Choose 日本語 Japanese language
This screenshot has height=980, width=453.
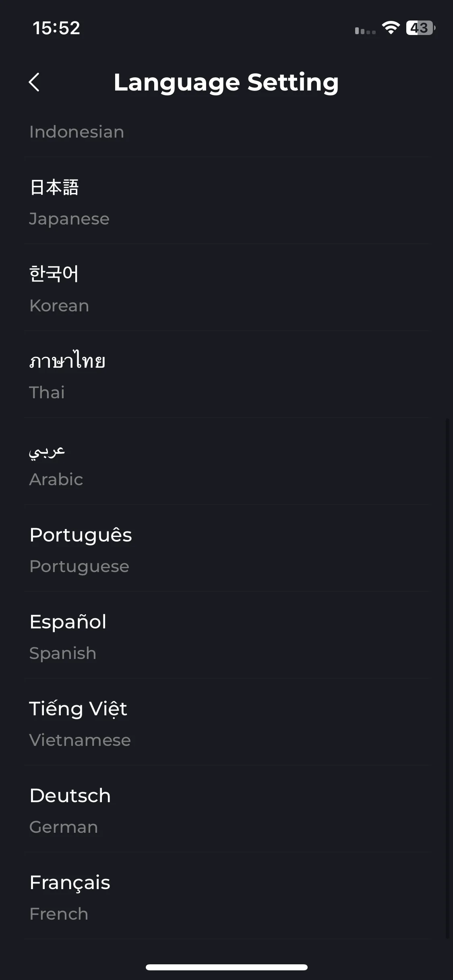click(x=226, y=200)
